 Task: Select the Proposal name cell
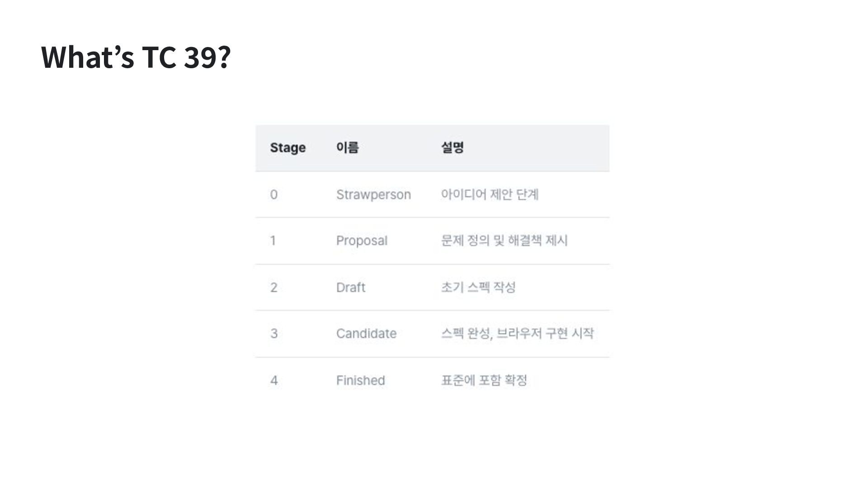(362, 241)
